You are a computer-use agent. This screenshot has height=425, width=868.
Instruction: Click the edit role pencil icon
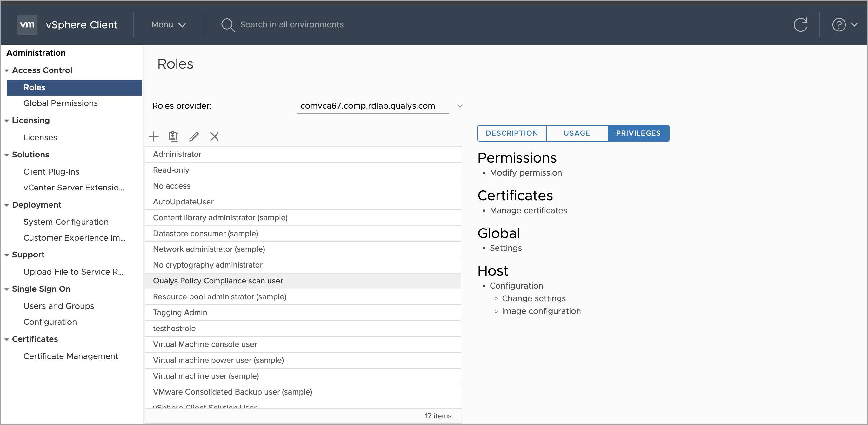click(x=194, y=136)
